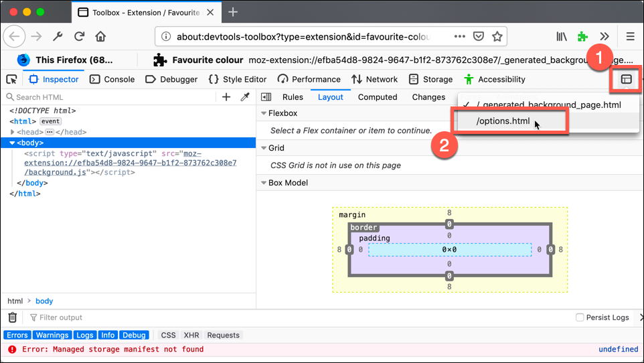The image size is (644, 363).
Task: Open the Debugger panel
Action: [171, 79]
